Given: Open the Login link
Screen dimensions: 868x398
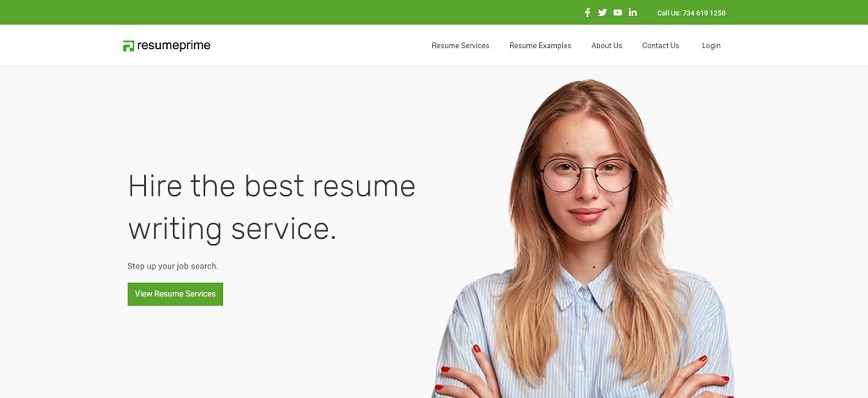Looking at the screenshot, I should point(711,46).
